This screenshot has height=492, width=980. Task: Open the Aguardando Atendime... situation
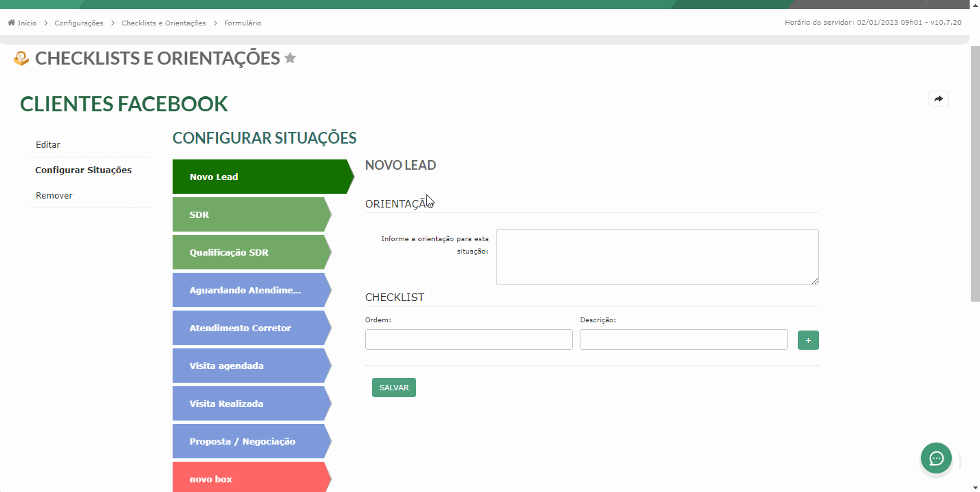click(252, 290)
